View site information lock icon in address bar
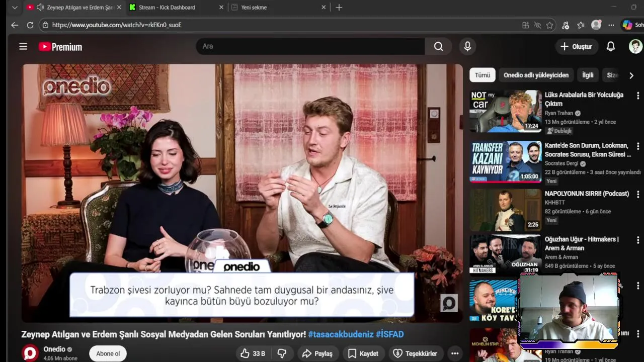The width and height of the screenshot is (644, 362). point(46,25)
